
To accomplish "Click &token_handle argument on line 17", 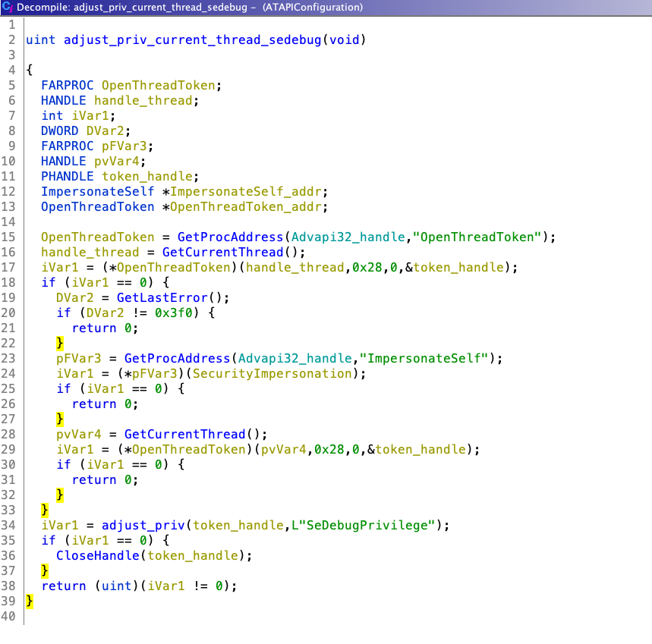I will tap(455, 267).
